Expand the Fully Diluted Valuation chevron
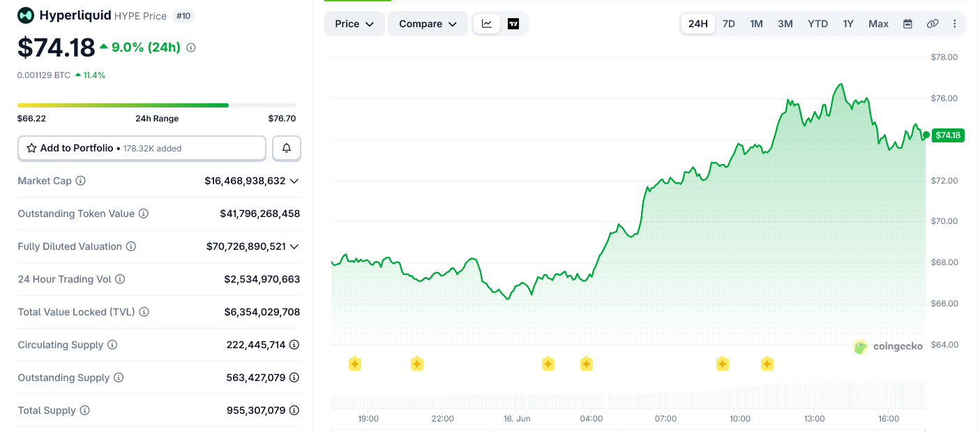Screen dimensions: 980x432 click(x=294, y=246)
